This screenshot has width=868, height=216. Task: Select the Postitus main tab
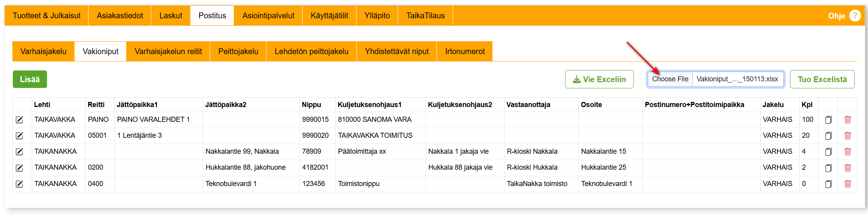212,16
